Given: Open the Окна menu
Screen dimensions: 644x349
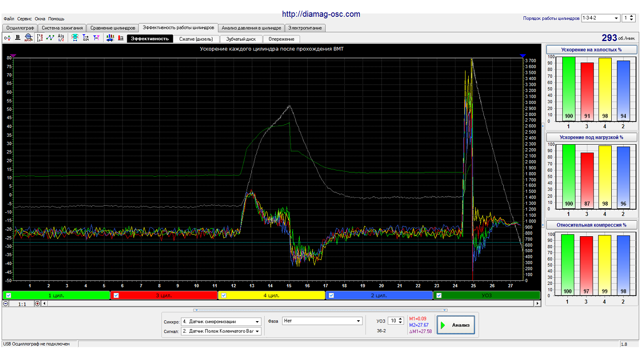Looking at the screenshot, I should (40, 19).
